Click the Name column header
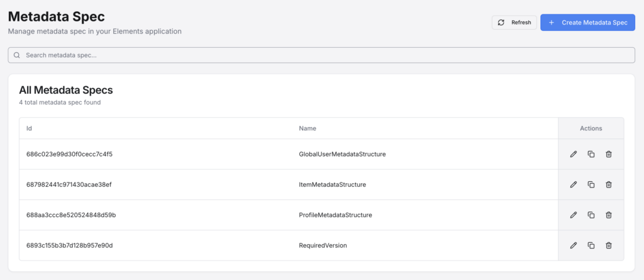Image resolution: width=644 pixels, height=280 pixels. (x=308, y=128)
